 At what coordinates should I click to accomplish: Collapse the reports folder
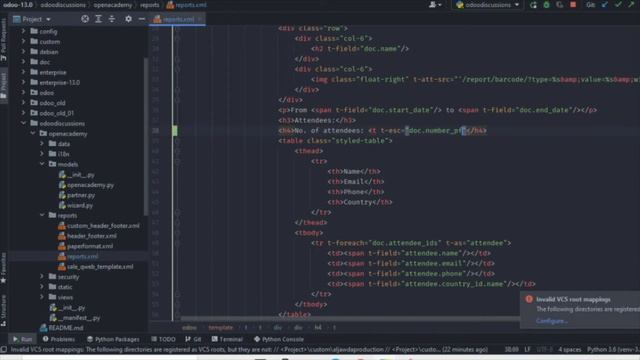tap(42, 215)
